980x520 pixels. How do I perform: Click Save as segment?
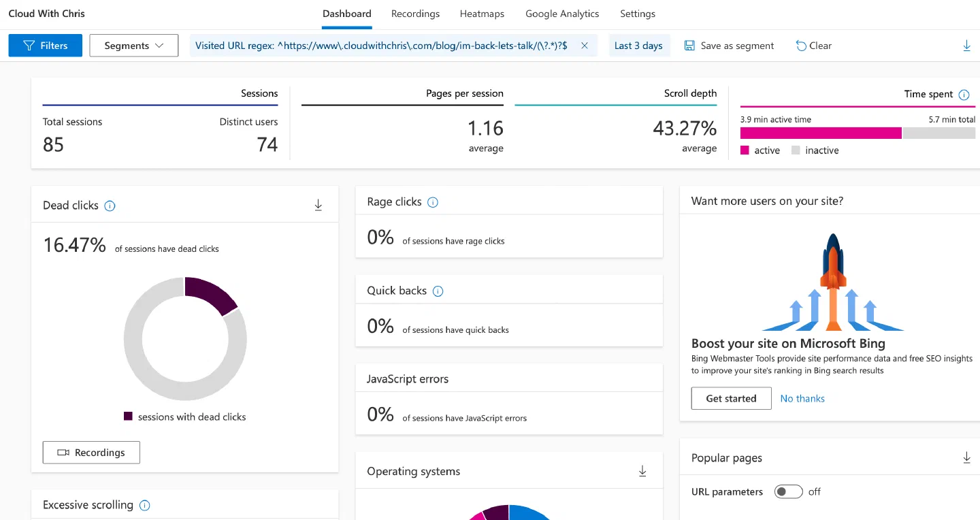point(729,46)
